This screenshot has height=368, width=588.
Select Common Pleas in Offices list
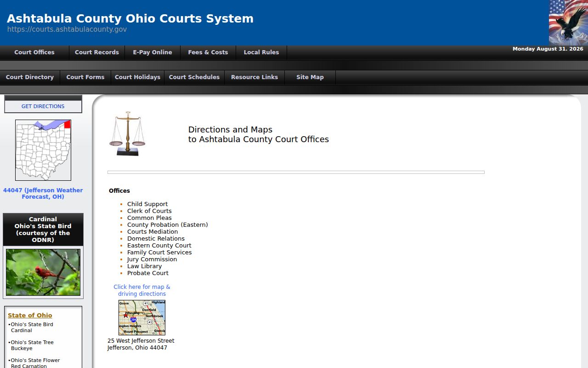tap(149, 218)
